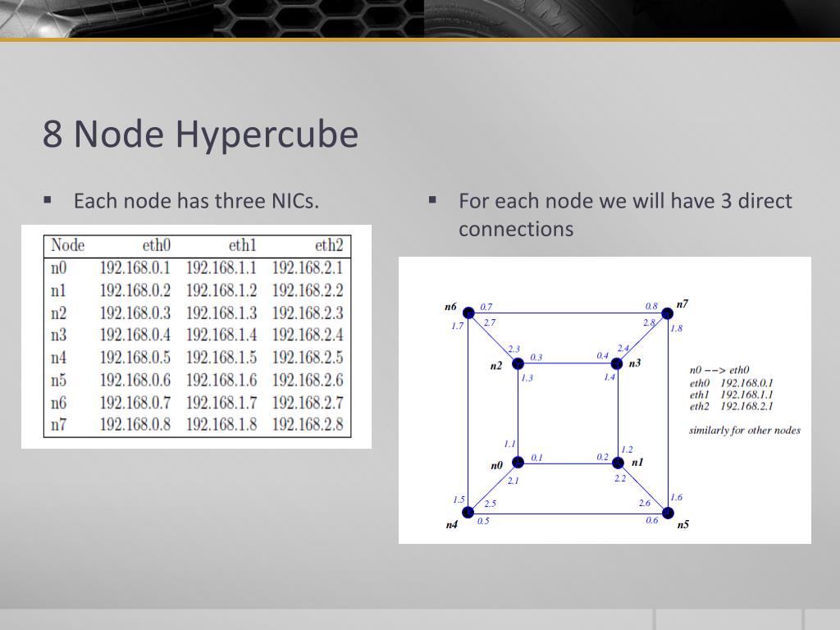Select table cell 192.168.1.3
The width and height of the screenshot is (840, 630).
tap(221, 313)
